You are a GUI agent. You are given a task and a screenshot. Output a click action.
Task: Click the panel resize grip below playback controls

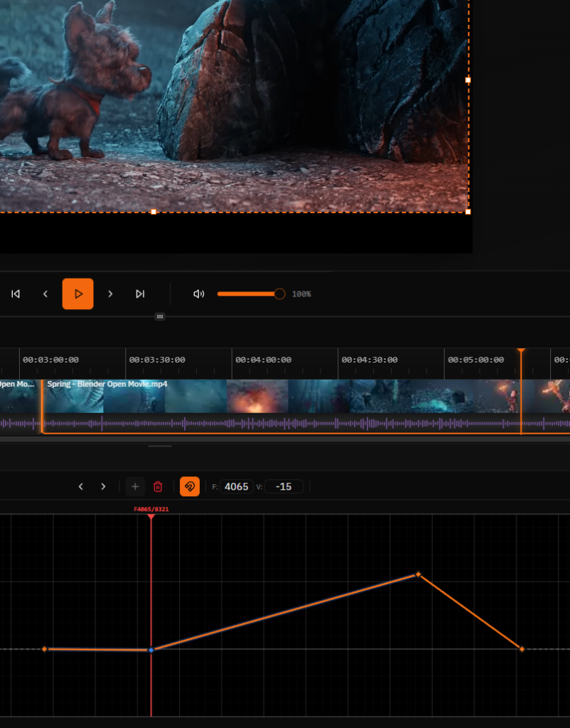160,316
